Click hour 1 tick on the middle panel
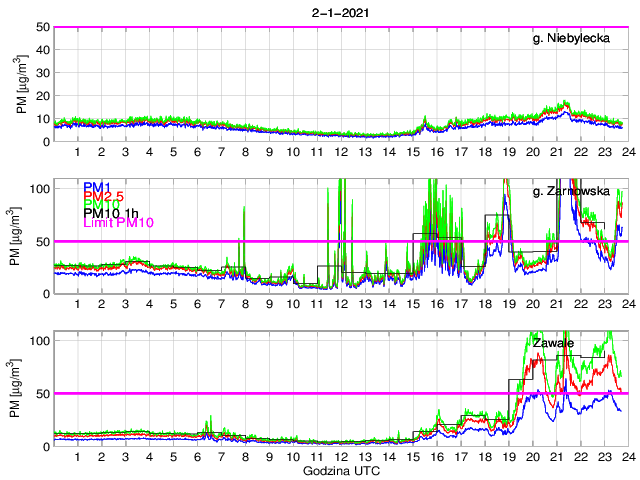Screen dimensions: 640x480 point(77,304)
